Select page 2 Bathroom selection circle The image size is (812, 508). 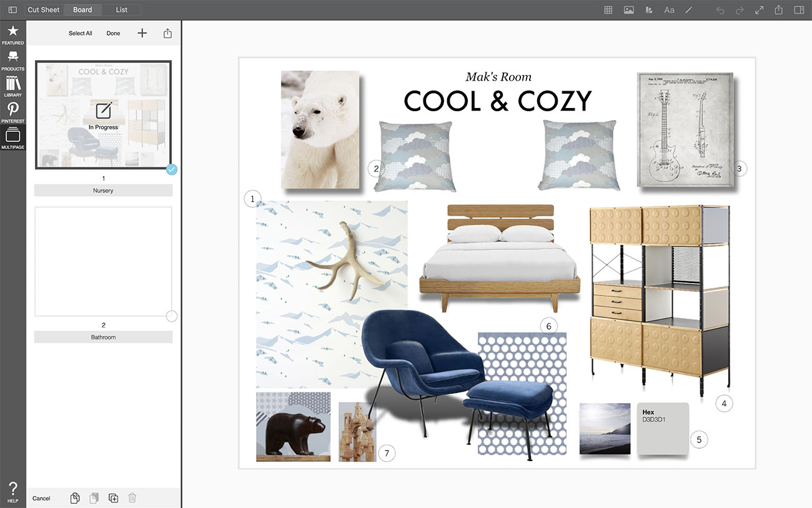(x=172, y=316)
